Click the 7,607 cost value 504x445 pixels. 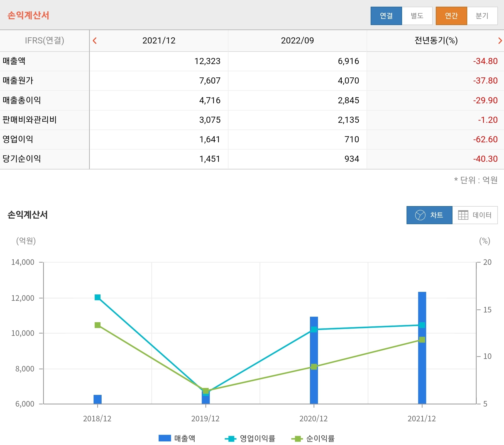(210, 80)
